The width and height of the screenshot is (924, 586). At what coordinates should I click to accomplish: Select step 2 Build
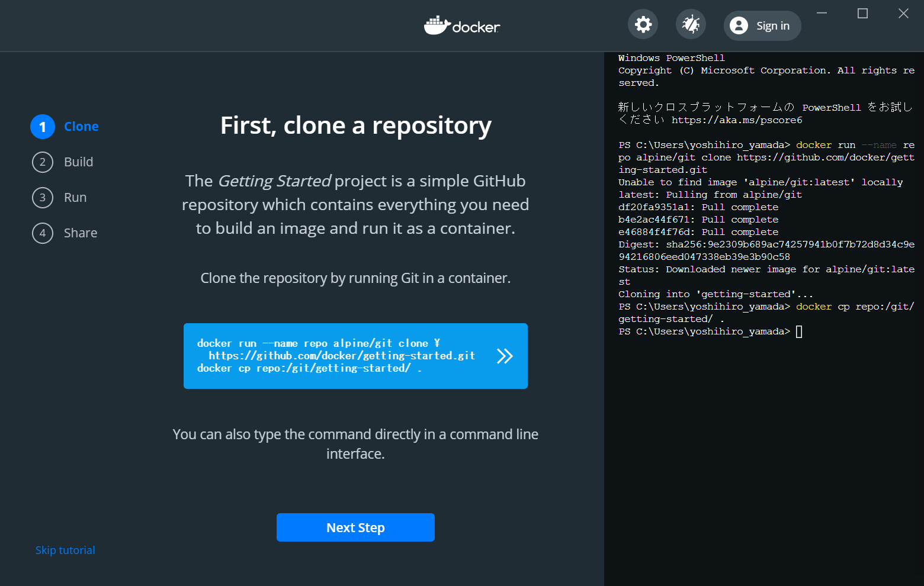point(63,162)
